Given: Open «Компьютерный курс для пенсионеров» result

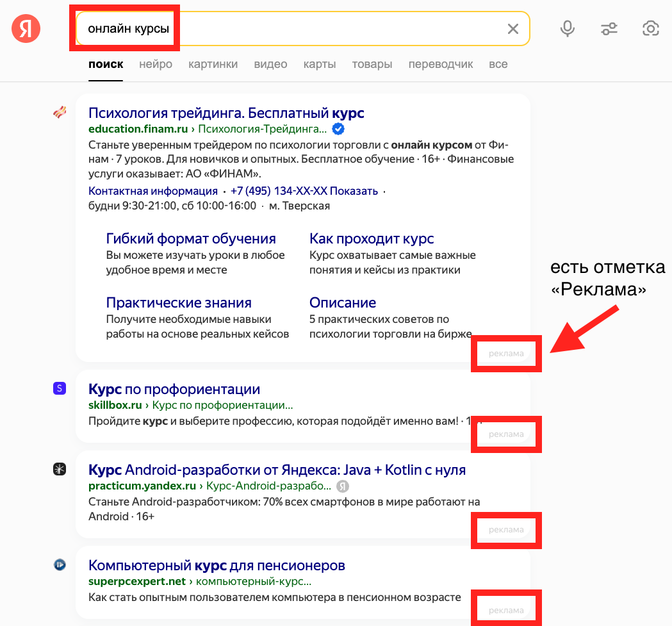Looking at the screenshot, I should (217, 566).
